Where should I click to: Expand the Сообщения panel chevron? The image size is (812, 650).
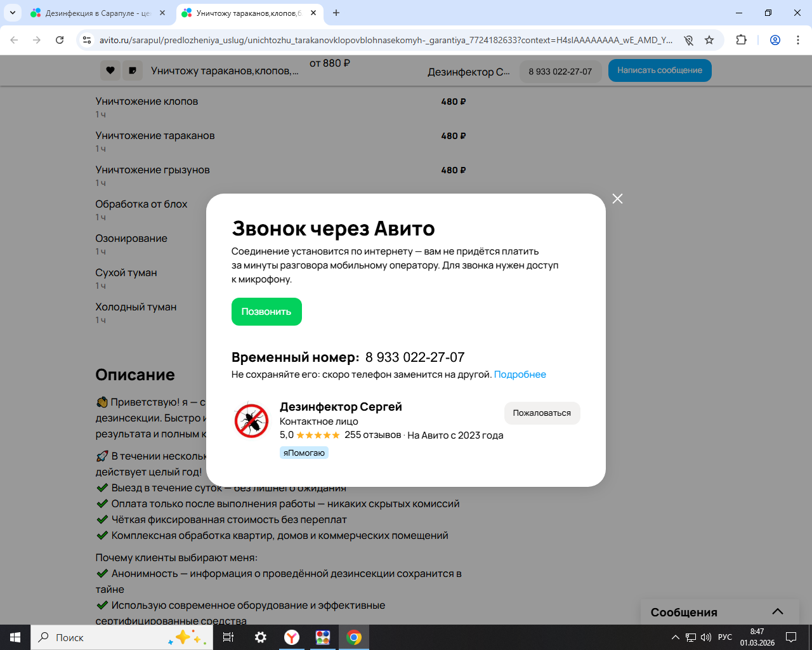[778, 612]
